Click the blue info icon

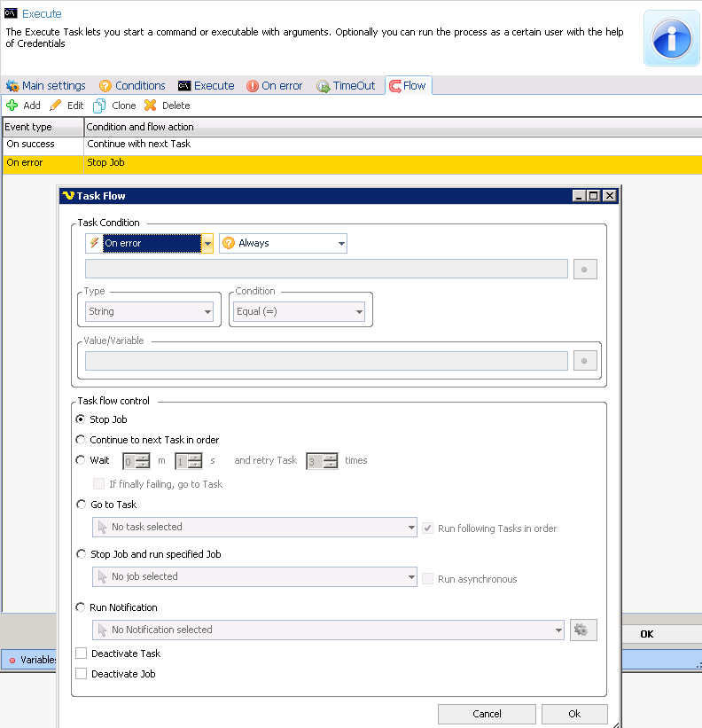point(671,39)
